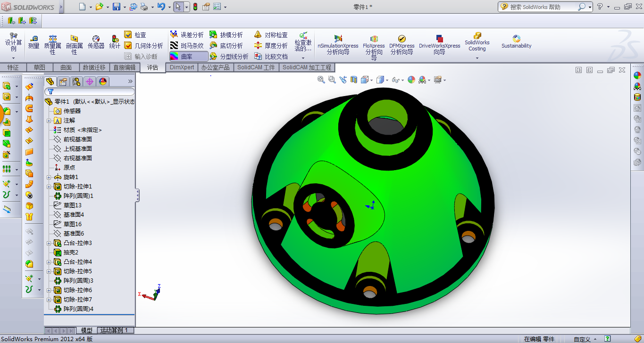Screen dimensions: 644x343
Task: Open the 统计 (Statistics) tool
Action: tap(115, 41)
